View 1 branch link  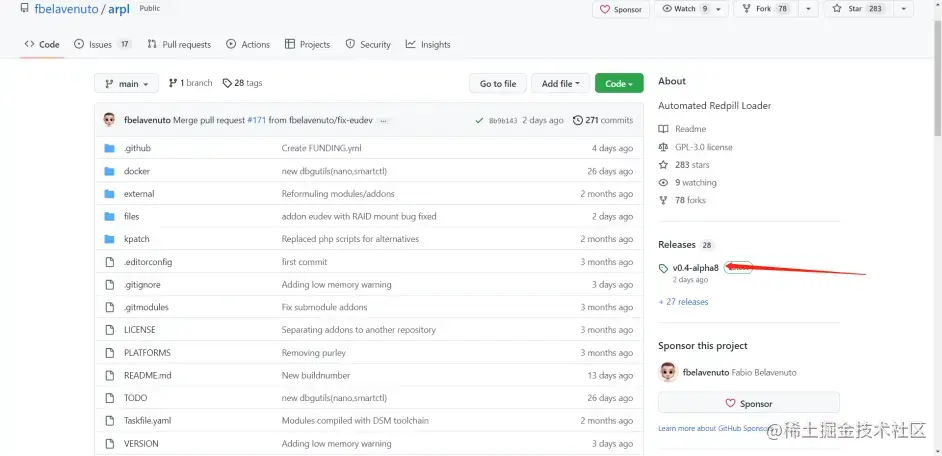coord(190,83)
